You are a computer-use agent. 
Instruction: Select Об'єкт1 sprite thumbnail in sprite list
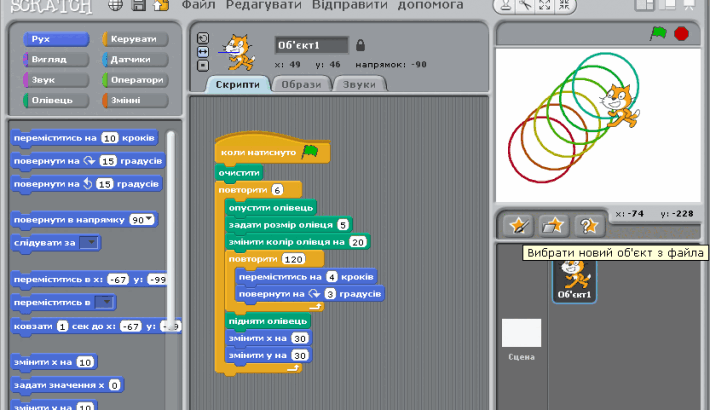[574, 280]
